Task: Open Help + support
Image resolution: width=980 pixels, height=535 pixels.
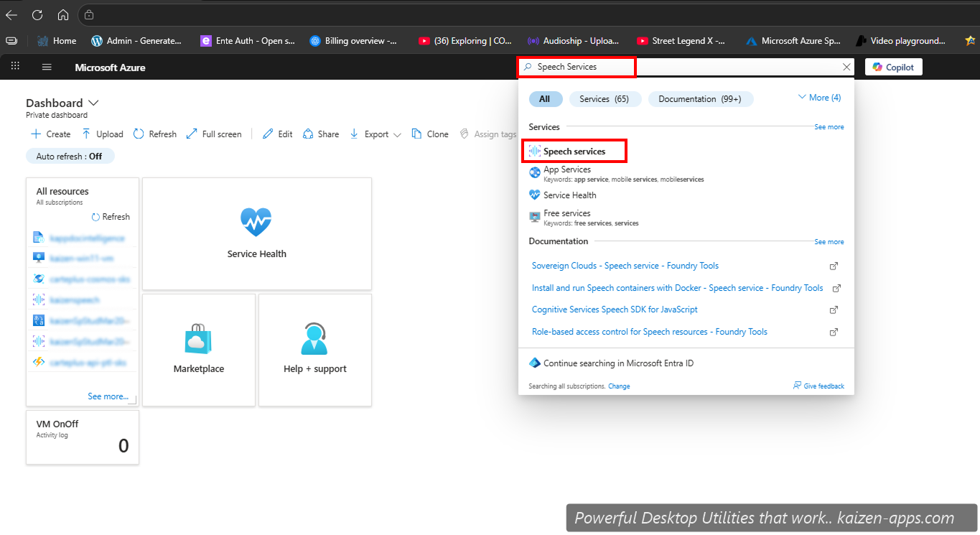Action: 314,350
